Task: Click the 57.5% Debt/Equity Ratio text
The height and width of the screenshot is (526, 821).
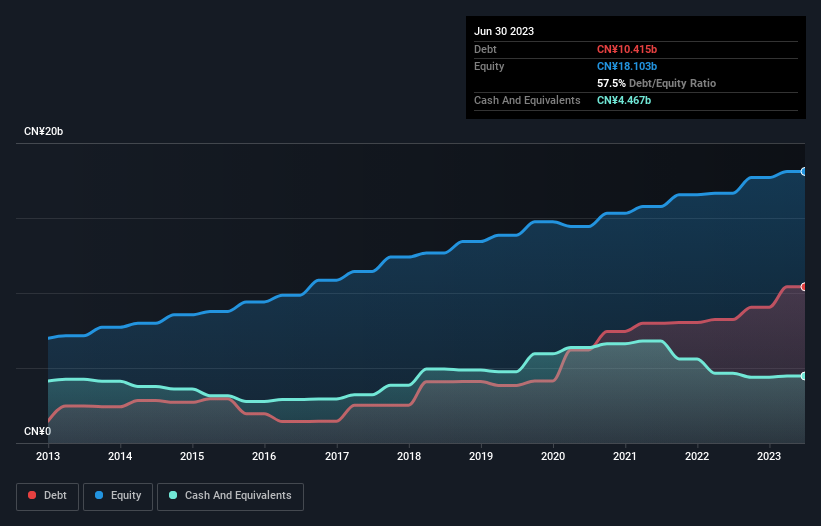Action: [657, 83]
